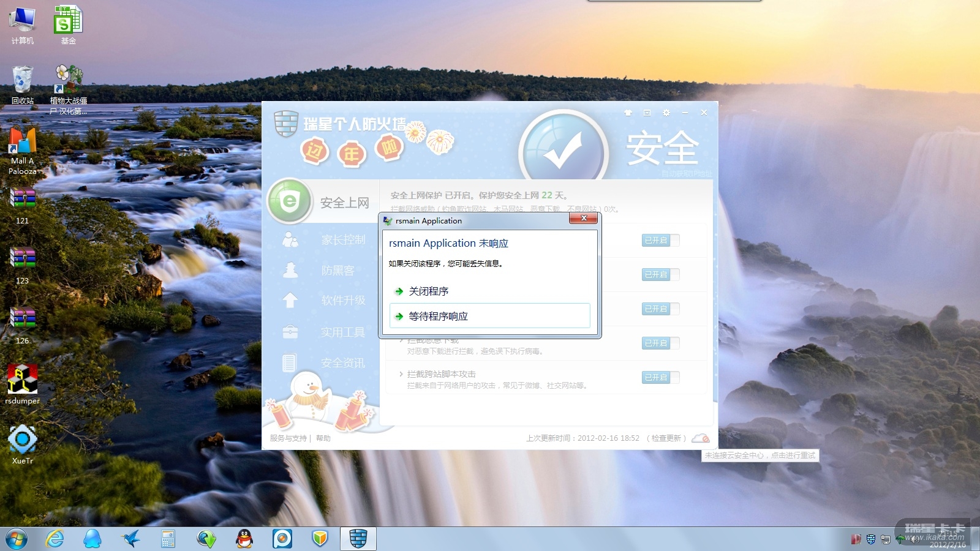Close the rsmain Application dialog
The width and height of the screenshot is (980, 551).
584,219
